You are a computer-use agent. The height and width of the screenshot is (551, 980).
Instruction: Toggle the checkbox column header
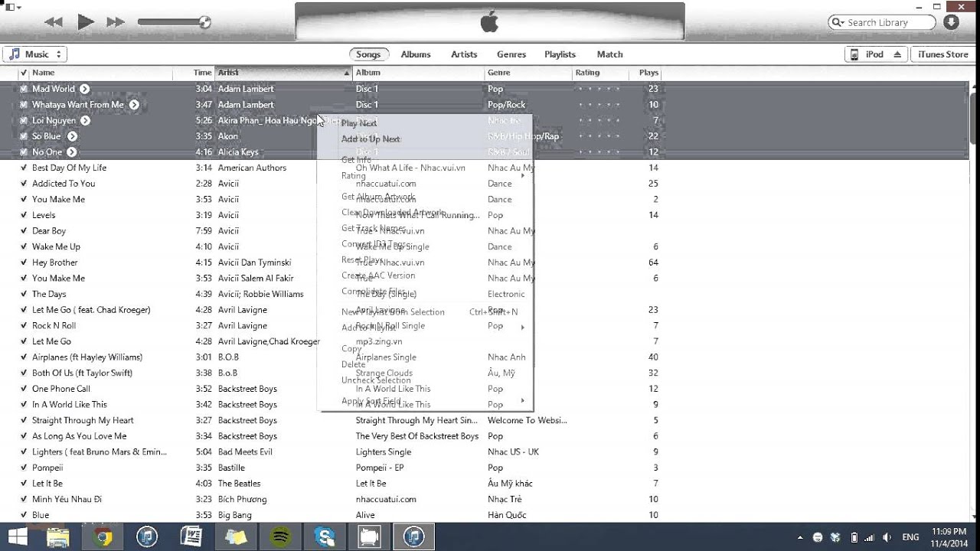(x=24, y=73)
